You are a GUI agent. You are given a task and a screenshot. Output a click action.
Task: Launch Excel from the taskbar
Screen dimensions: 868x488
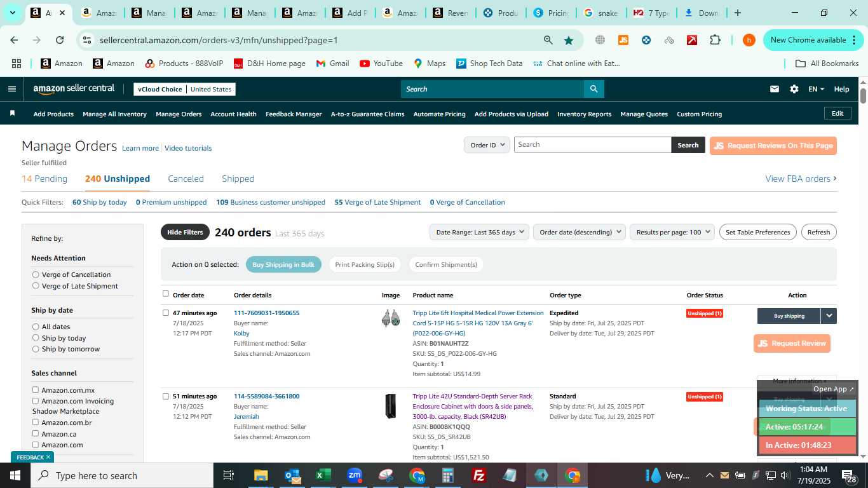point(323,475)
